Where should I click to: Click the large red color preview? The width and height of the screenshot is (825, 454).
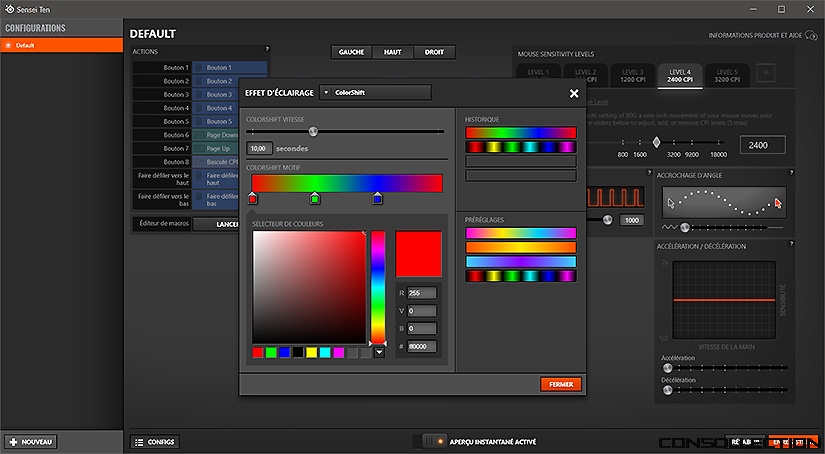click(x=418, y=254)
